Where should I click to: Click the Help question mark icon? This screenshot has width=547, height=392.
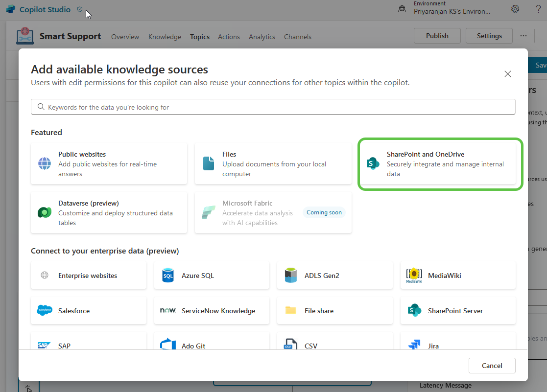[x=539, y=9]
